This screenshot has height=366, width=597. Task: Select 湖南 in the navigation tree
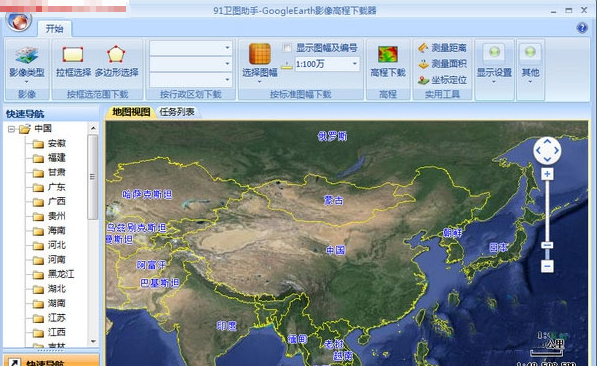click(x=57, y=303)
